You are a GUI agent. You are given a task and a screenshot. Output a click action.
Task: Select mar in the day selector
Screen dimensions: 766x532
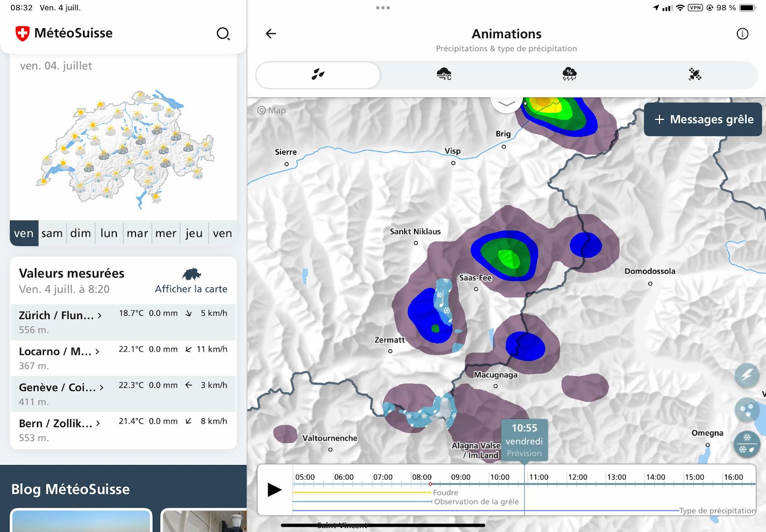pos(137,233)
